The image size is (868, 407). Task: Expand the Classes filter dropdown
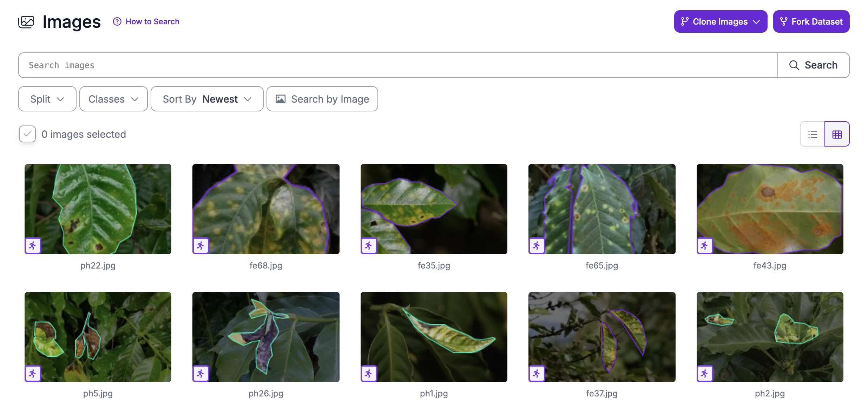(113, 99)
